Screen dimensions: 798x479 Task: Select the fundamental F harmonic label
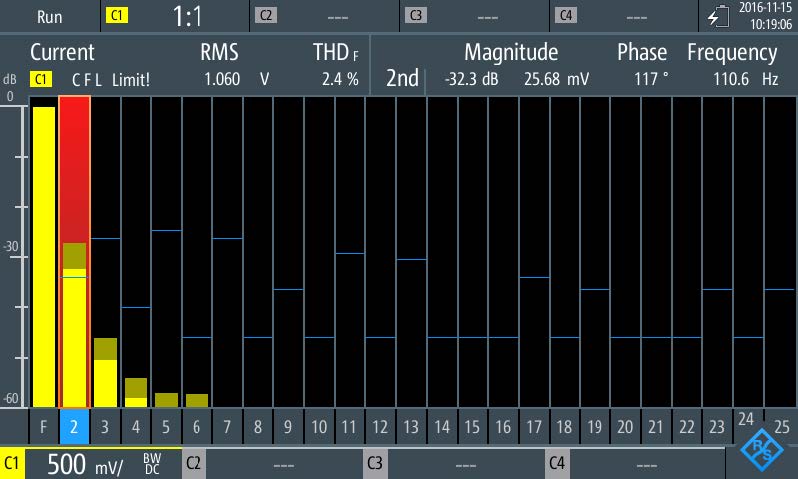pos(43,427)
